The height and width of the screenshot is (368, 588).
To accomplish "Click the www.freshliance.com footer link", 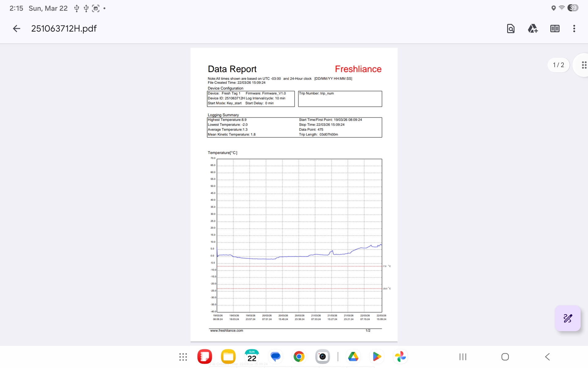I will (x=227, y=331).
